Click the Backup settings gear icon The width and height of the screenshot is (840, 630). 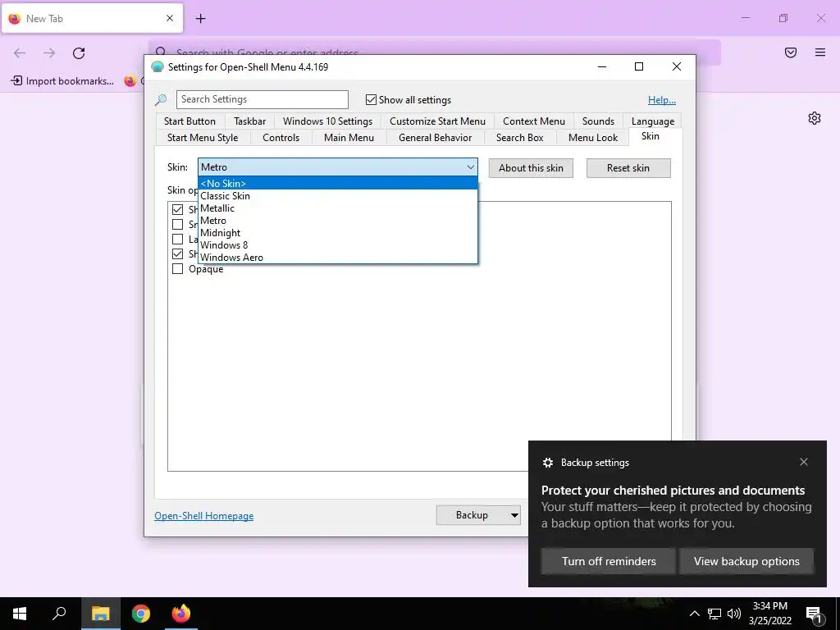pyautogui.click(x=547, y=463)
